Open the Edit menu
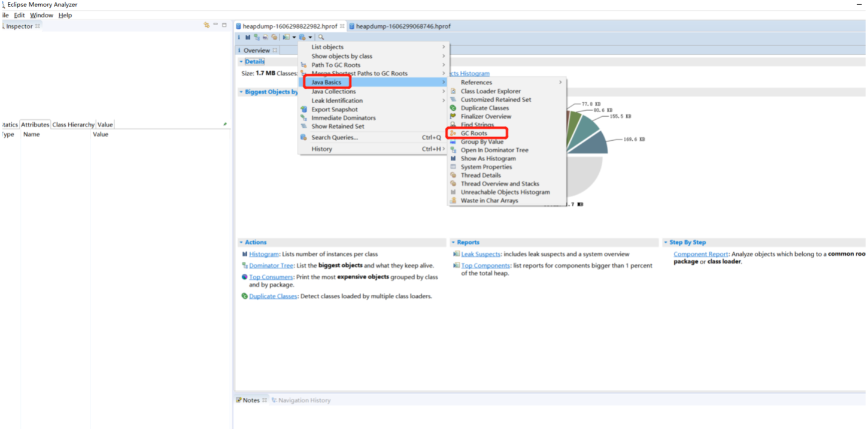 (x=19, y=15)
